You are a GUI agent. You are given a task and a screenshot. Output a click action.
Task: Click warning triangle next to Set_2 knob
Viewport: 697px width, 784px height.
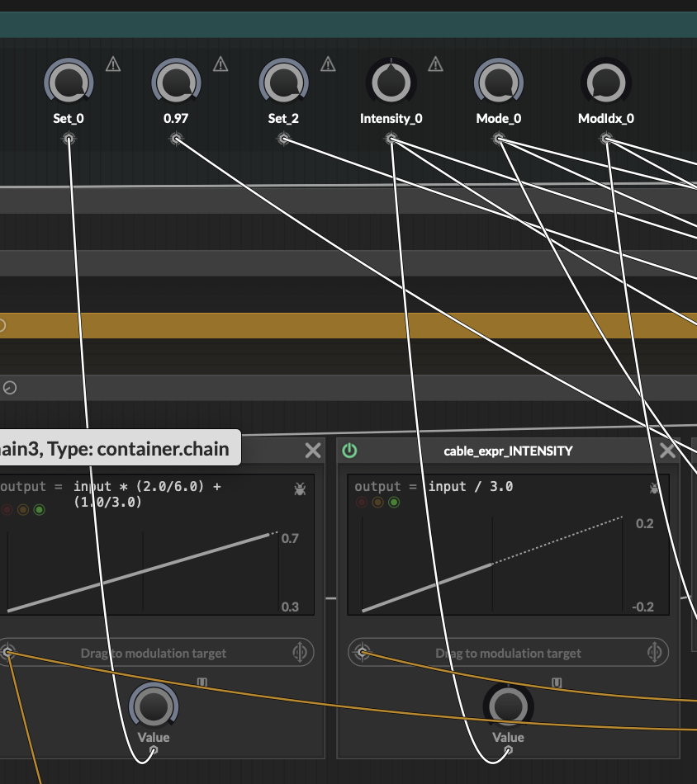[328, 64]
